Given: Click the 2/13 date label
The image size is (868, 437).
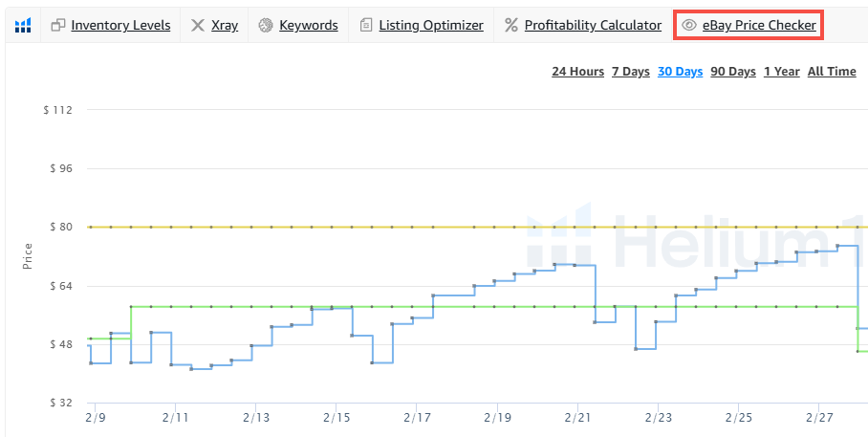Looking at the screenshot, I should [256, 418].
